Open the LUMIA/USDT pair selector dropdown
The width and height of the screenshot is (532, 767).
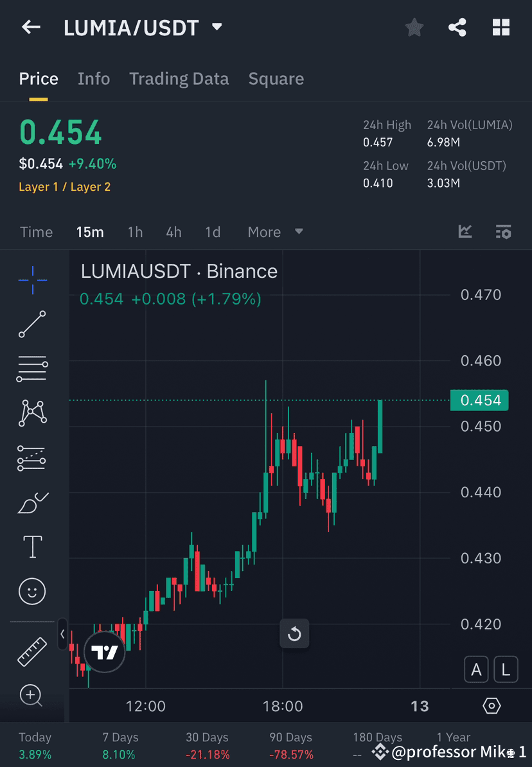tap(217, 28)
